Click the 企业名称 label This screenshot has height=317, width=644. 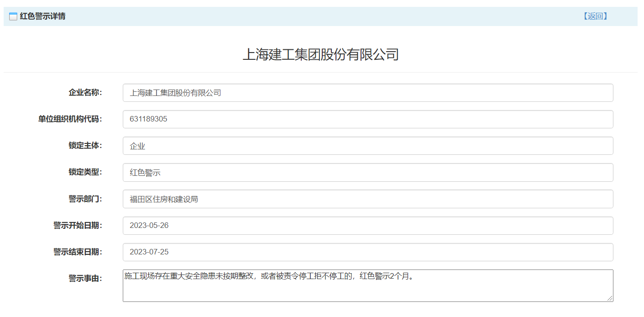pos(85,93)
